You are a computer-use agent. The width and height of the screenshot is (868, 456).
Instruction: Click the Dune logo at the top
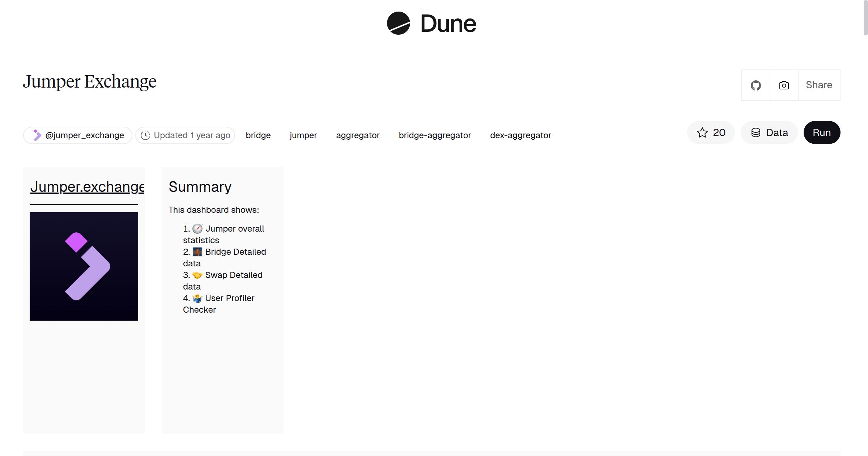coord(432,24)
